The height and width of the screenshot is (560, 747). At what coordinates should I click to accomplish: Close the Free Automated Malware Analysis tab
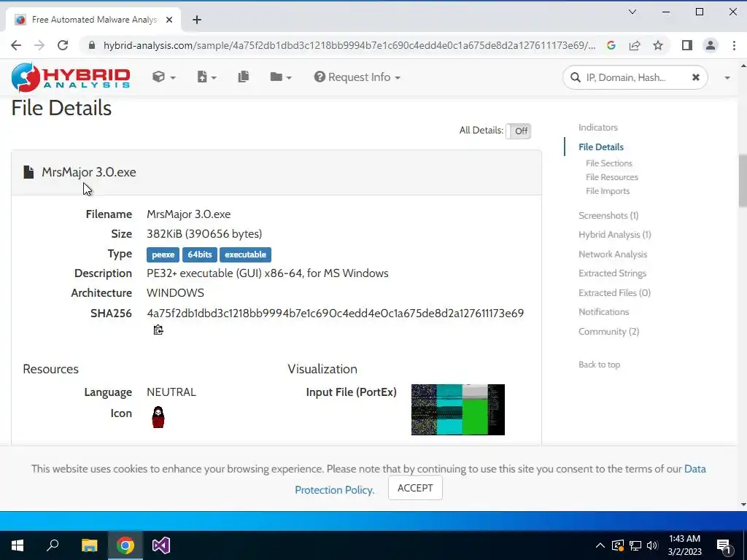pyautogui.click(x=169, y=20)
